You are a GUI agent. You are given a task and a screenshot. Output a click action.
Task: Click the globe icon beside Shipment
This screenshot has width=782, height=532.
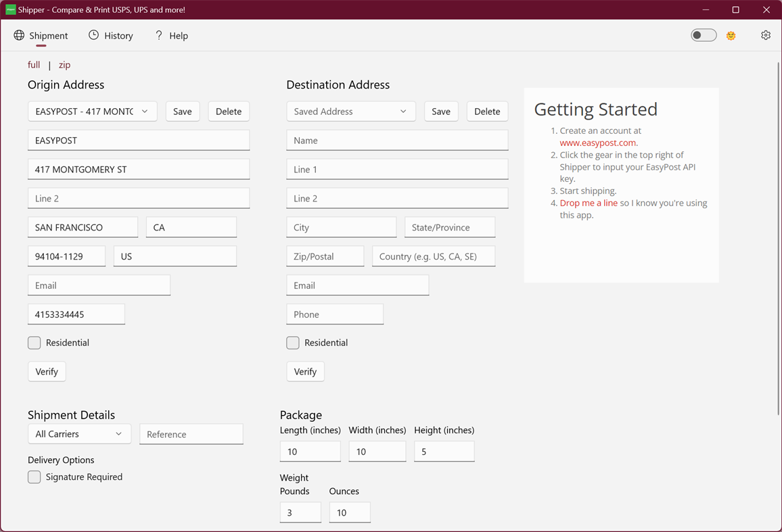coord(18,35)
